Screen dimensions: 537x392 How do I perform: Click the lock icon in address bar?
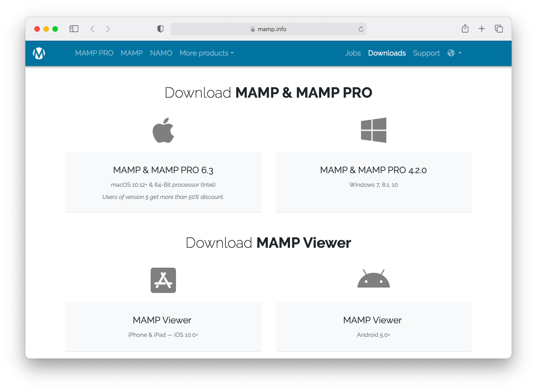click(253, 29)
